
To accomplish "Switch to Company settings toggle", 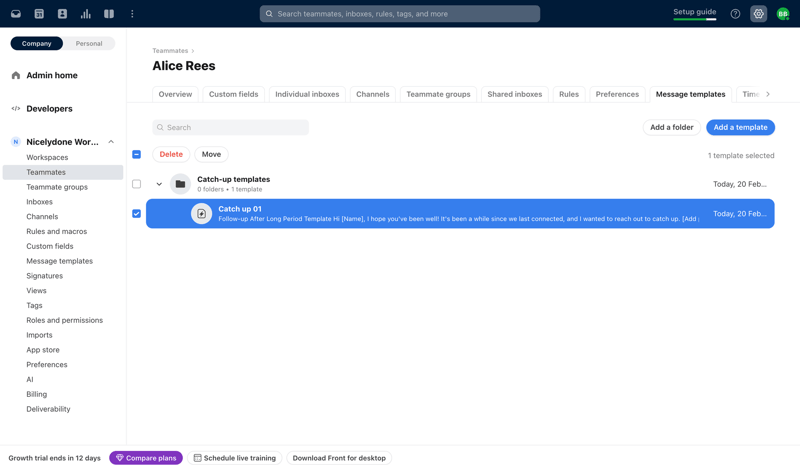I will (x=37, y=43).
